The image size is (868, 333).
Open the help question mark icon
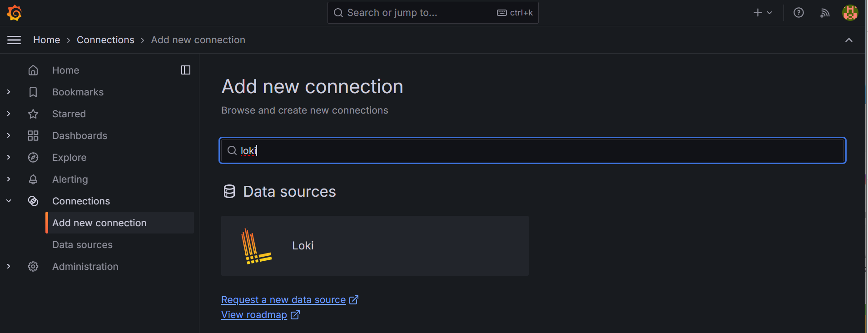click(x=799, y=13)
